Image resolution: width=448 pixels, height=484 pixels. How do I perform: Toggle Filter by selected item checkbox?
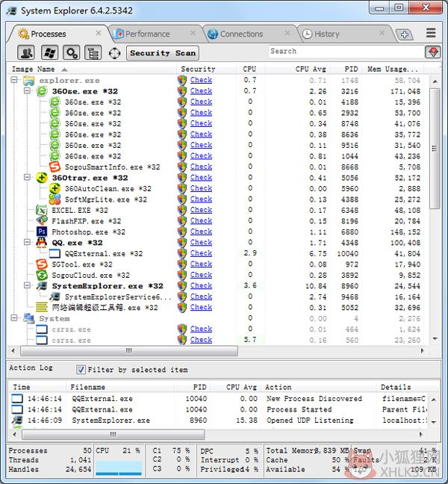81,370
